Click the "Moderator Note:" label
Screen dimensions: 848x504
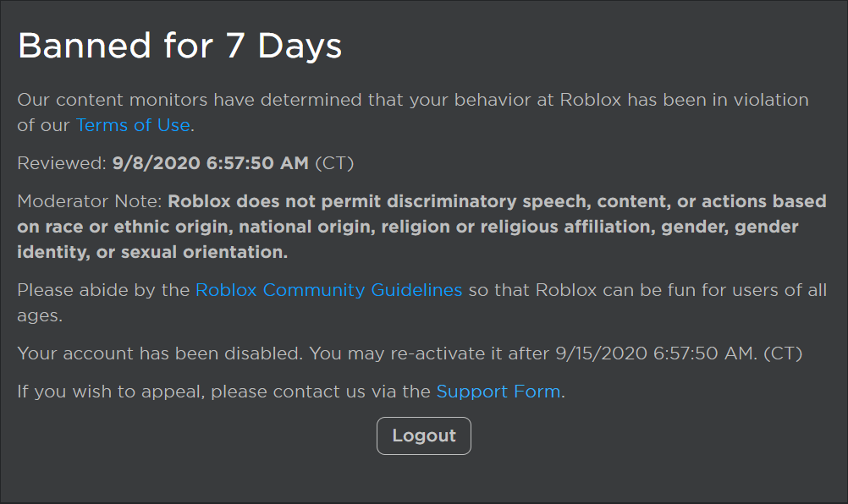coord(90,201)
